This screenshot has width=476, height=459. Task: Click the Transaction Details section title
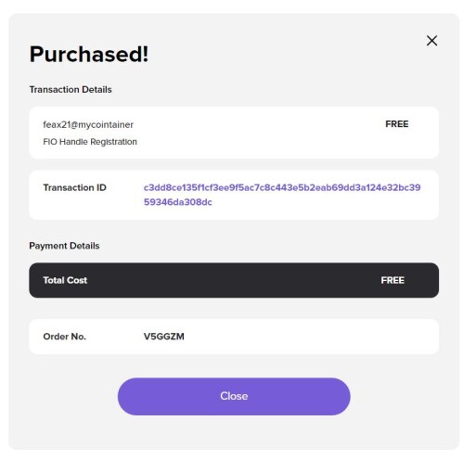pyautogui.click(x=71, y=89)
